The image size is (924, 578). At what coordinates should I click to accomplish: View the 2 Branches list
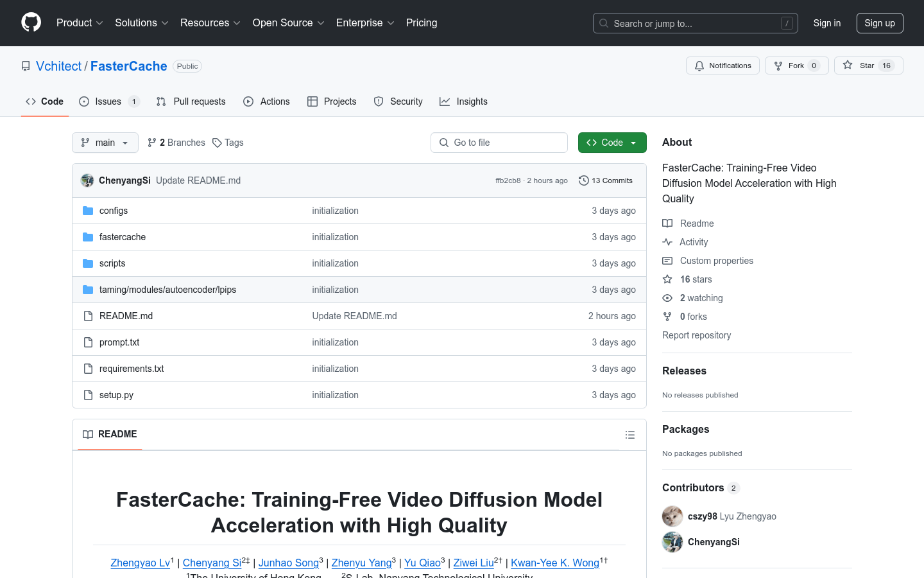176,143
